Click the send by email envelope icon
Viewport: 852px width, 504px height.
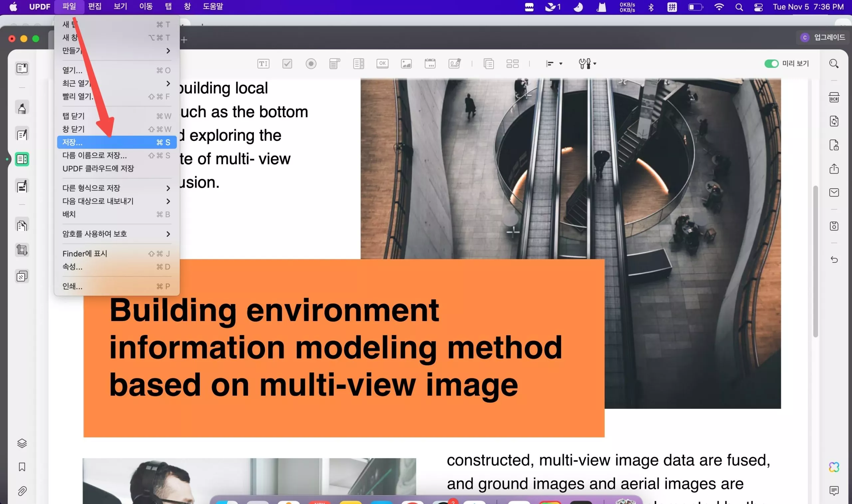pos(834,193)
